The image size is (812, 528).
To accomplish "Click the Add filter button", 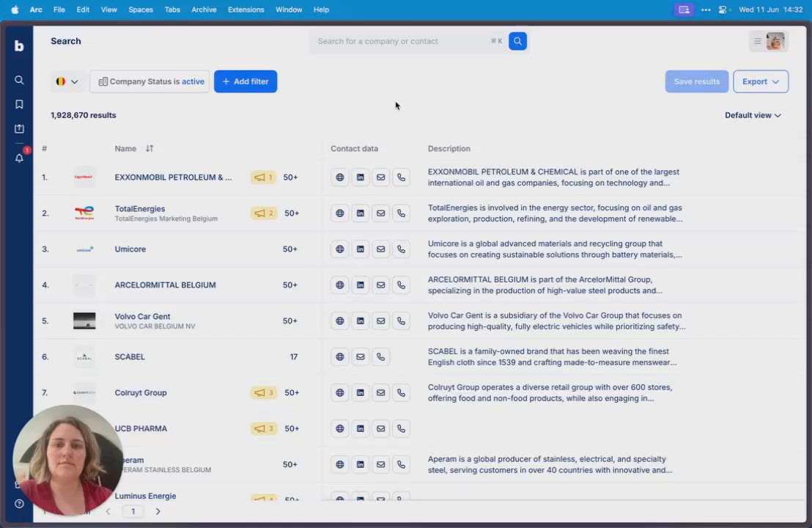I will click(246, 81).
